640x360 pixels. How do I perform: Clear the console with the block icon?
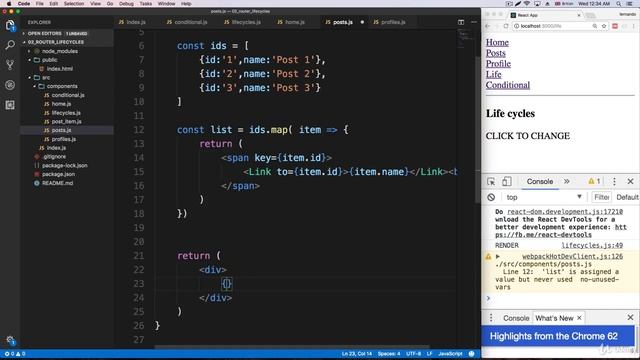point(491,197)
